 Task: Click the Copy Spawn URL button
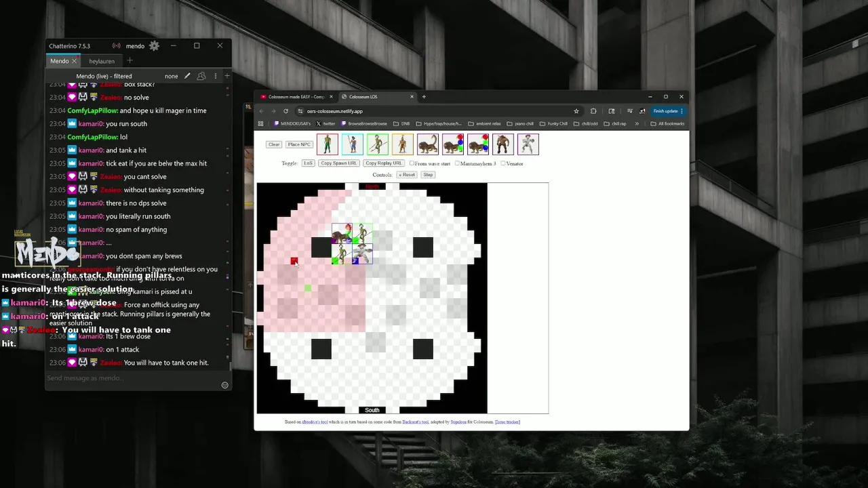[339, 163]
